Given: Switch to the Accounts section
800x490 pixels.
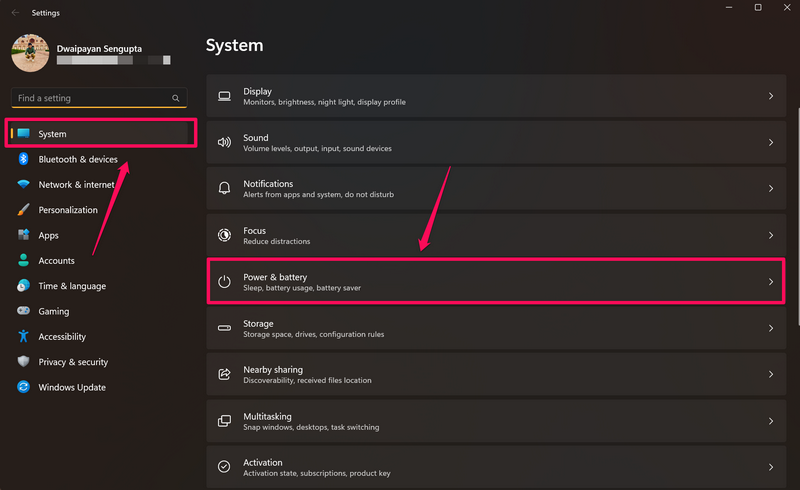Looking at the screenshot, I should click(x=56, y=261).
